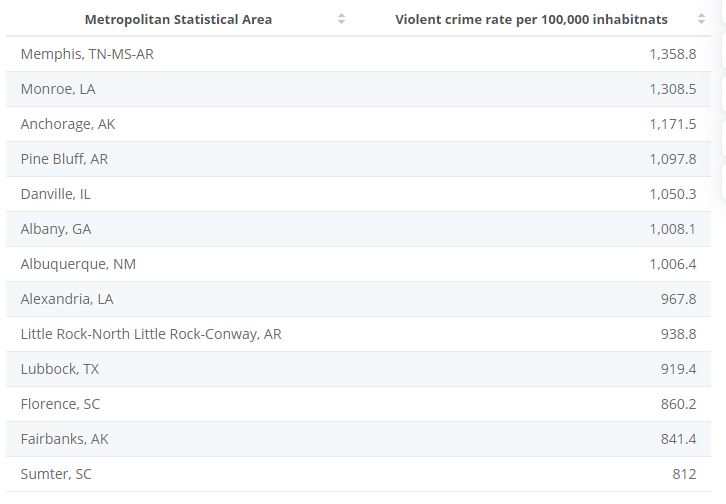Image resolution: width=726 pixels, height=504 pixels.
Task: Click the Lubbock, TX cell
Action: [x=60, y=369]
